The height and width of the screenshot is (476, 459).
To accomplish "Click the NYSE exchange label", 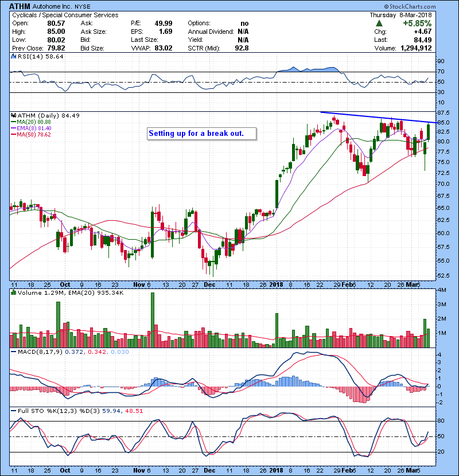I will coord(82,7).
